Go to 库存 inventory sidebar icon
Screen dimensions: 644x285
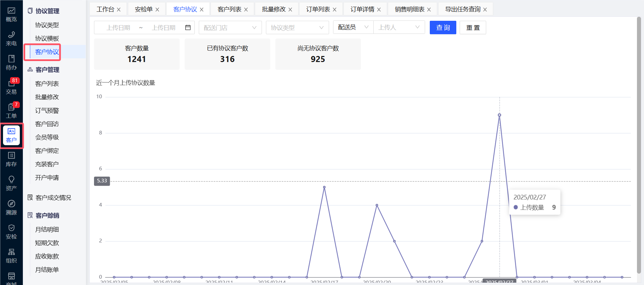pyautogui.click(x=11, y=159)
